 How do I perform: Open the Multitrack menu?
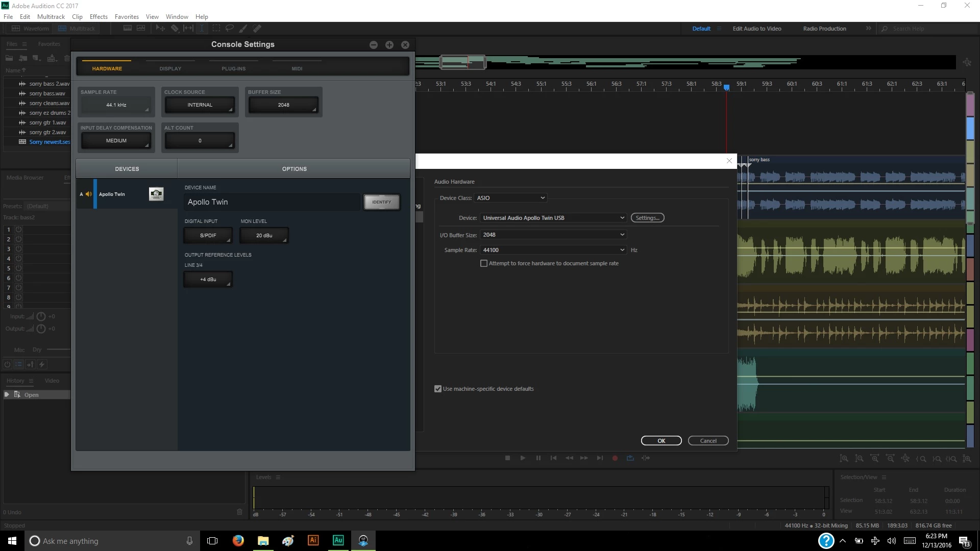click(x=51, y=16)
